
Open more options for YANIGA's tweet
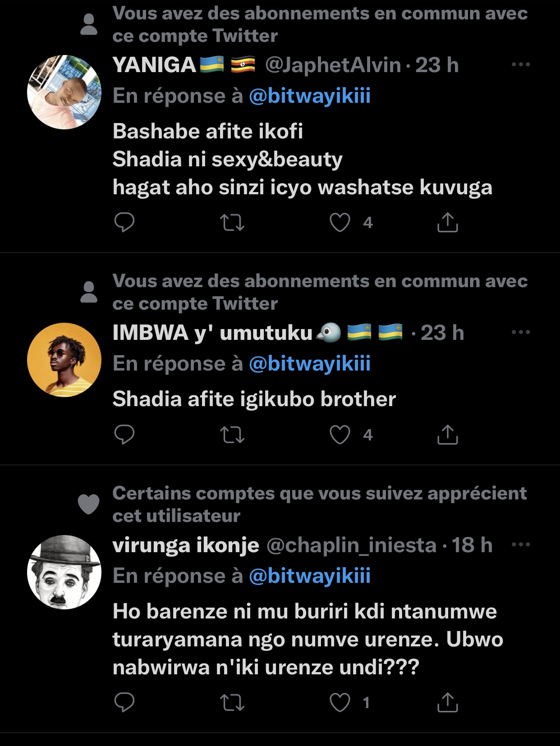(x=521, y=65)
